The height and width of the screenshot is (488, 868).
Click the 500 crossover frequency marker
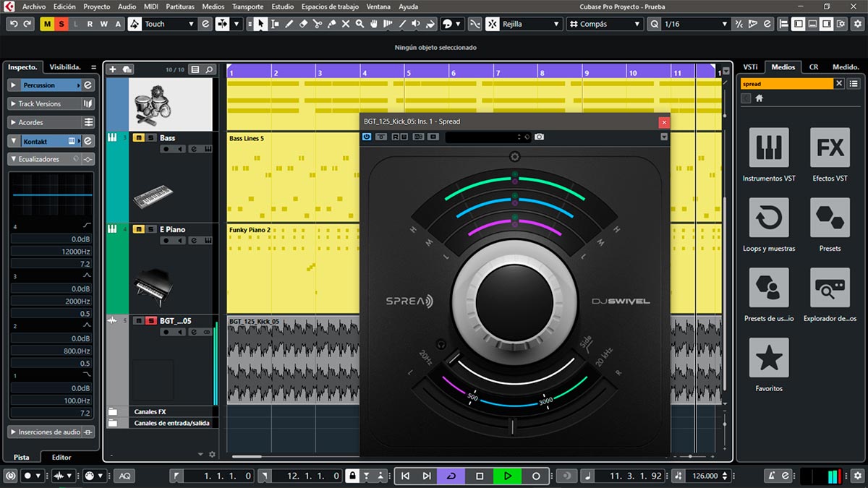pyautogui.click(x=472, y=397)
